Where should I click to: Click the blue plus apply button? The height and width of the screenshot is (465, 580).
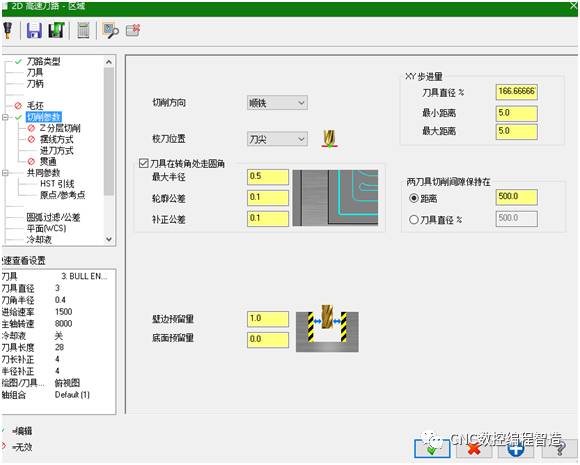point(516,449)
